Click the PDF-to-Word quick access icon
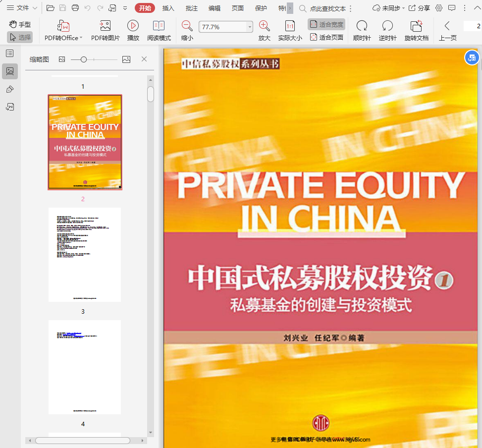 click(112, 8)
